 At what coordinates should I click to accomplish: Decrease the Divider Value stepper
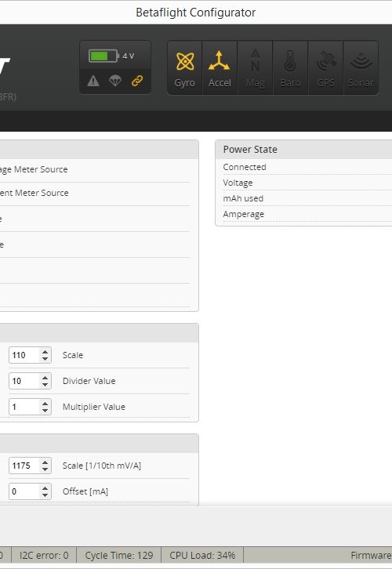45,385
